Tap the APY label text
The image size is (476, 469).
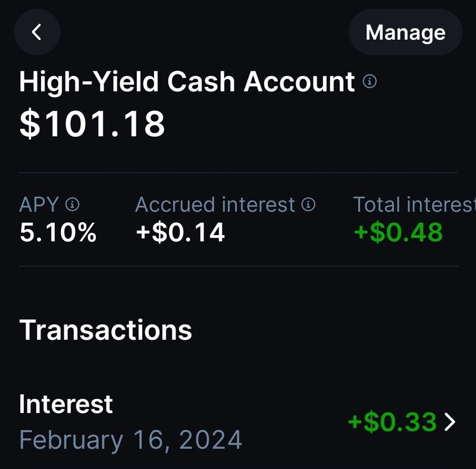click(x=39, y=204)
